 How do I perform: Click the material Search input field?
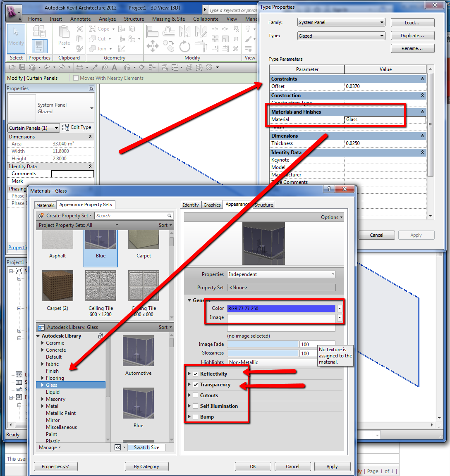[134, 216]
